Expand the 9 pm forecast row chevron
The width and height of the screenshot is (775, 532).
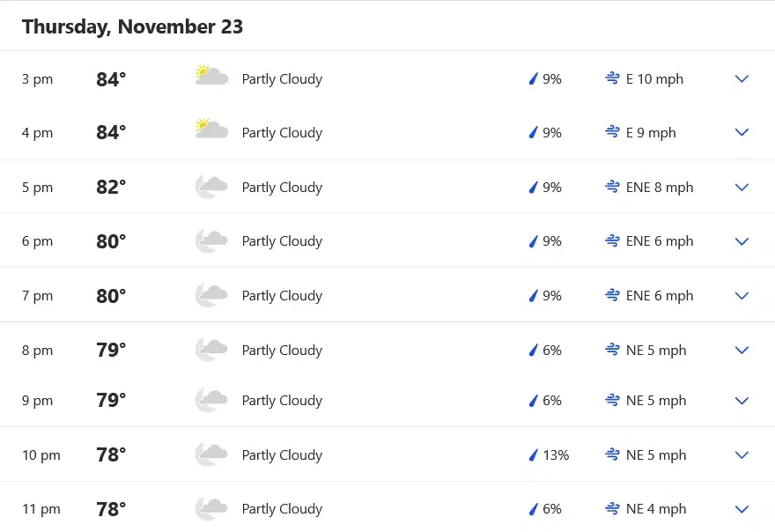coord(742,401)
